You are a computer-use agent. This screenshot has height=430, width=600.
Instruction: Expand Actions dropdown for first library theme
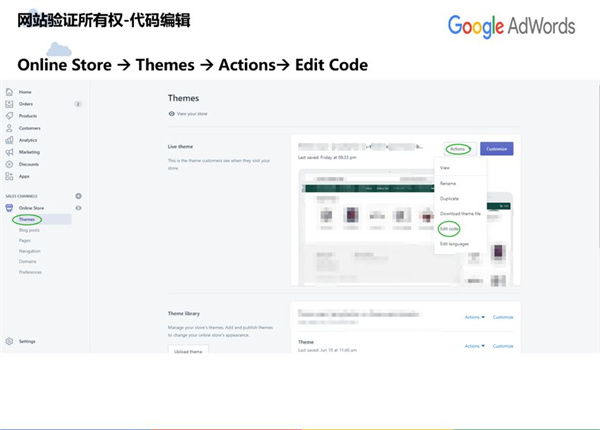474,317
